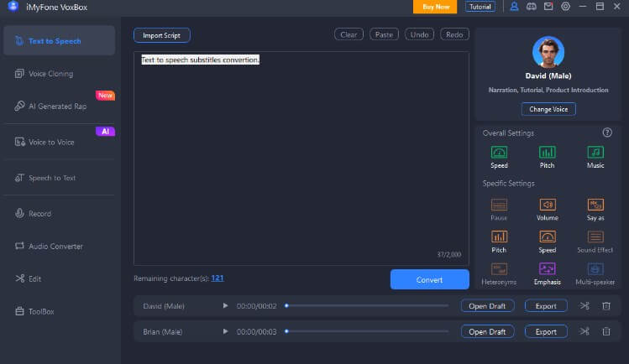Open the Discord community icon
629x364 pixels.
pos(531,7)
